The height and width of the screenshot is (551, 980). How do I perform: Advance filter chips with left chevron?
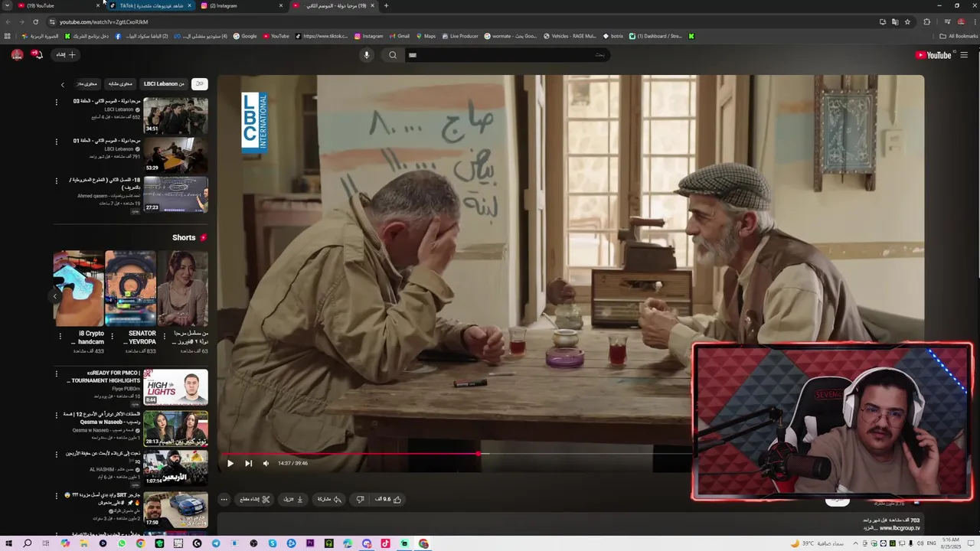pyautogui.click(x=63, y=84)
